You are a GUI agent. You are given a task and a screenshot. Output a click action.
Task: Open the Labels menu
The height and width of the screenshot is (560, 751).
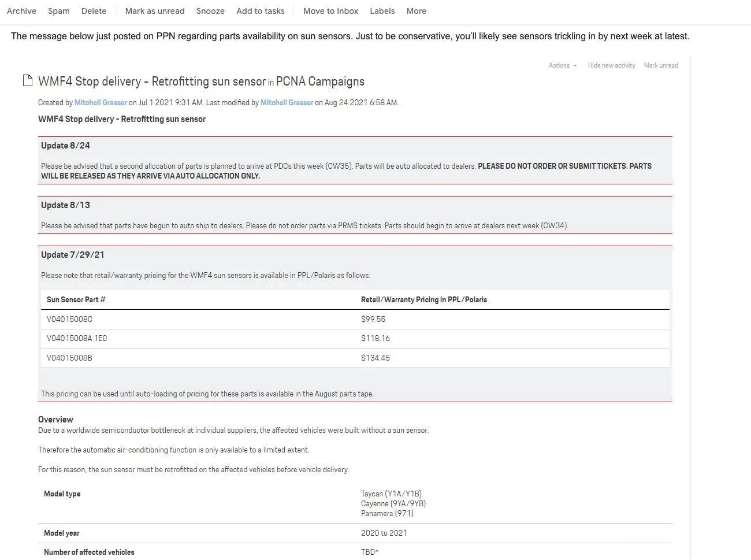(382, 11)
